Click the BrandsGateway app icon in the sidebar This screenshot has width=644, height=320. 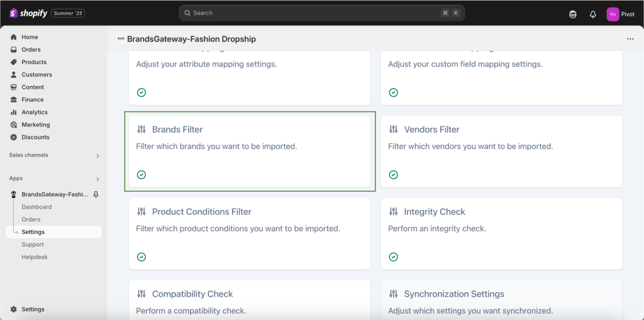(x=14, y=194)
